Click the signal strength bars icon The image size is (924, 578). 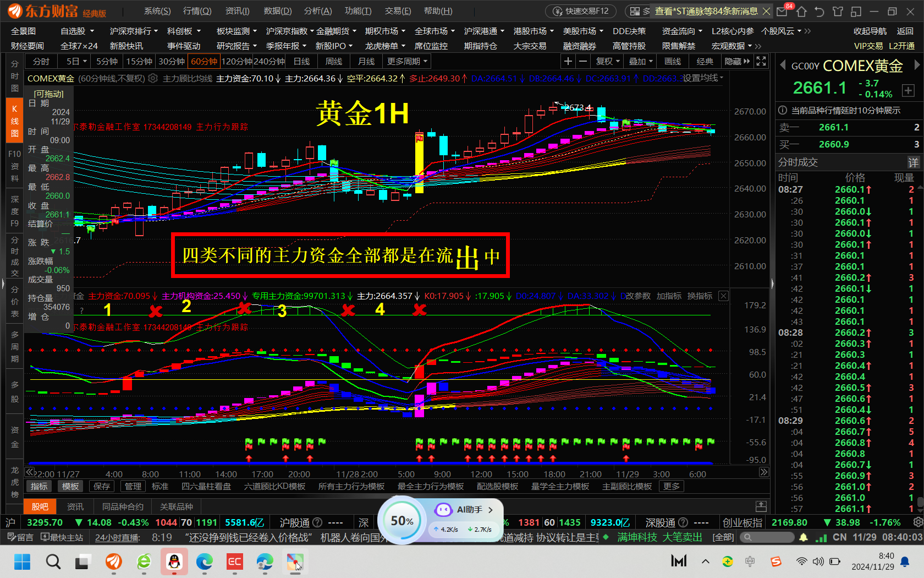(x=821, y=537)
